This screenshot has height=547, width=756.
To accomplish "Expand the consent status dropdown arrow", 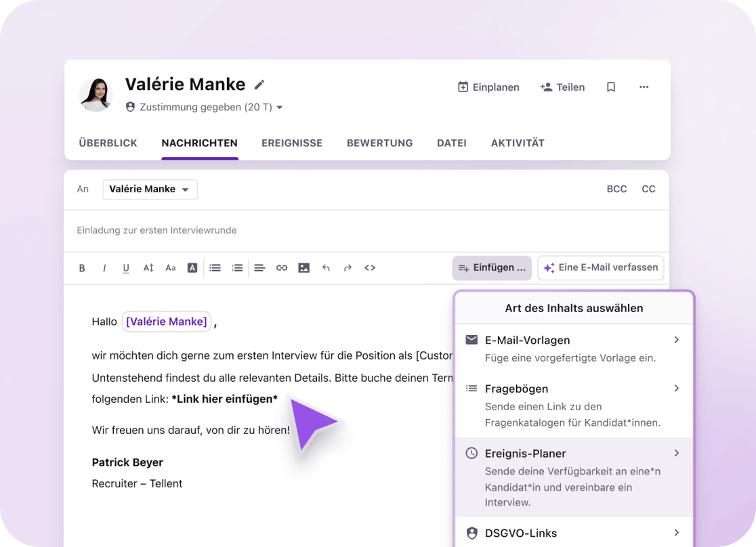I will (x=280, y=108).
